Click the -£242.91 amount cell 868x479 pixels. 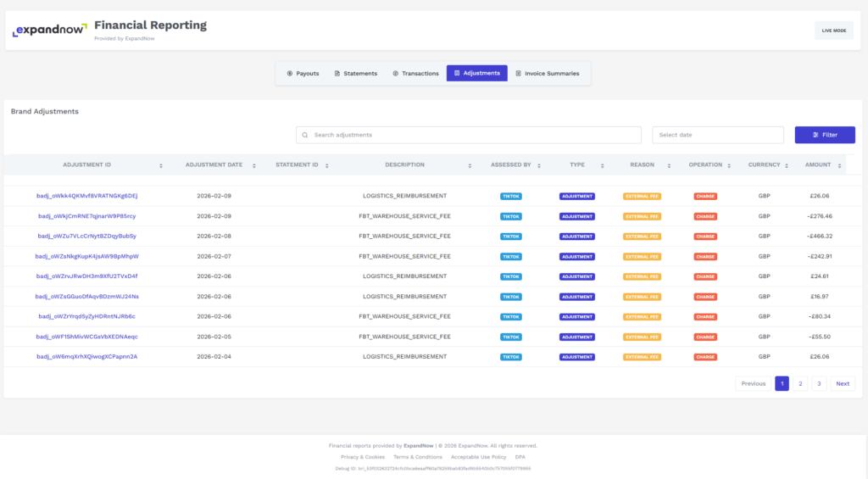tap(820, 256)
